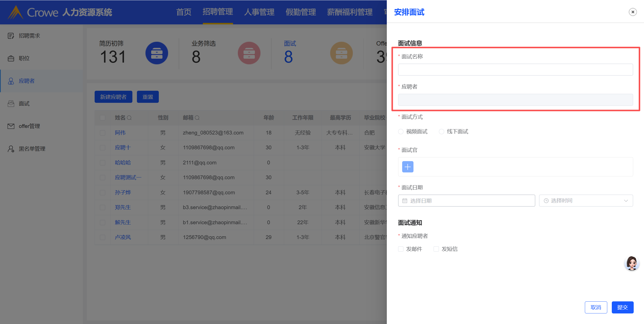644x324 pixels.
Task: Open the 选择日期 date picker
Action: [466, 201]
